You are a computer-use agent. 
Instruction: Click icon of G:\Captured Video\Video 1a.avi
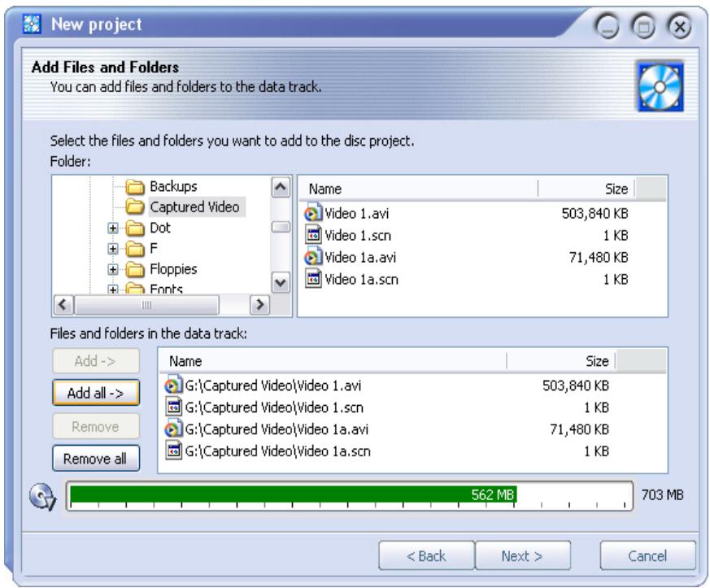173,429
